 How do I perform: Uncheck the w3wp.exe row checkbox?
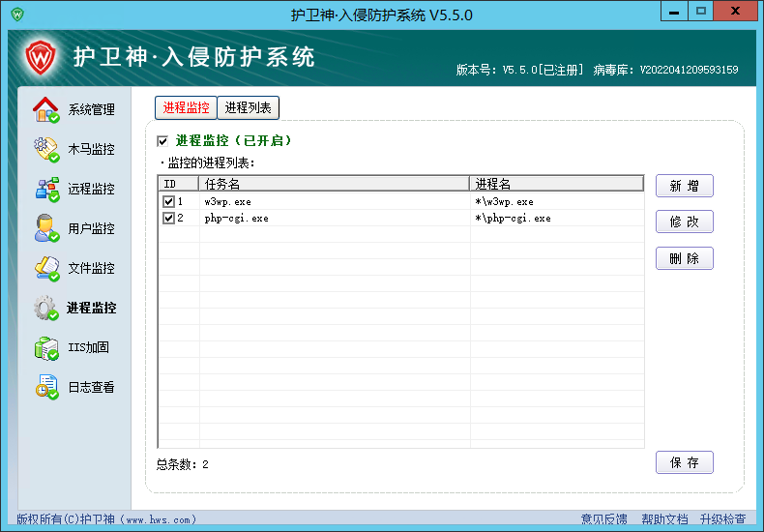pos(168,201)
